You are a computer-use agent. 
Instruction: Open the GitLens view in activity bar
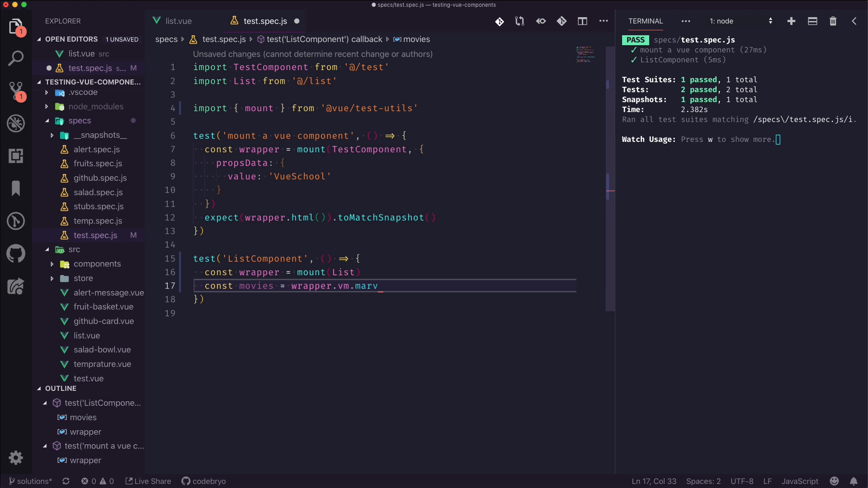coord(16,221)
